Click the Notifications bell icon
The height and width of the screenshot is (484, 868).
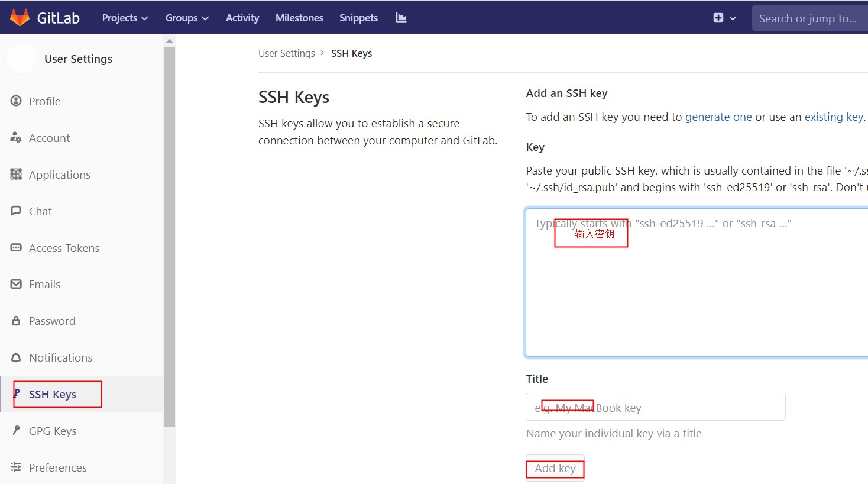(x=16, y=357)
